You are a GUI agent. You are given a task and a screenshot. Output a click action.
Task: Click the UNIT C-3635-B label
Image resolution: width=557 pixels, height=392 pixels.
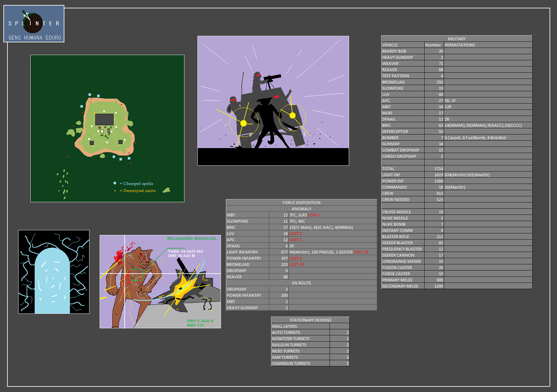coord(200,321)
